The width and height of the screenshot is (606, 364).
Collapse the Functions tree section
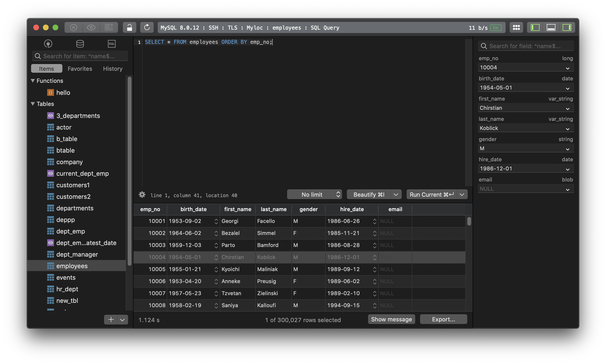[33, 81]
